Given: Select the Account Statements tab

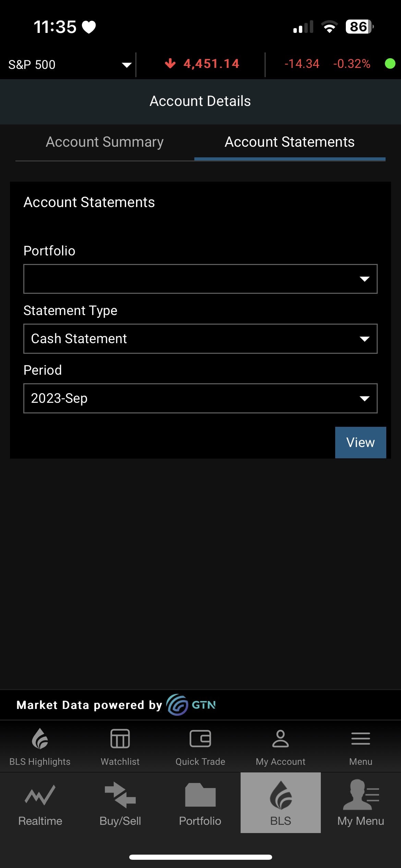Looking at the screenshot, I should coord(290,142).
